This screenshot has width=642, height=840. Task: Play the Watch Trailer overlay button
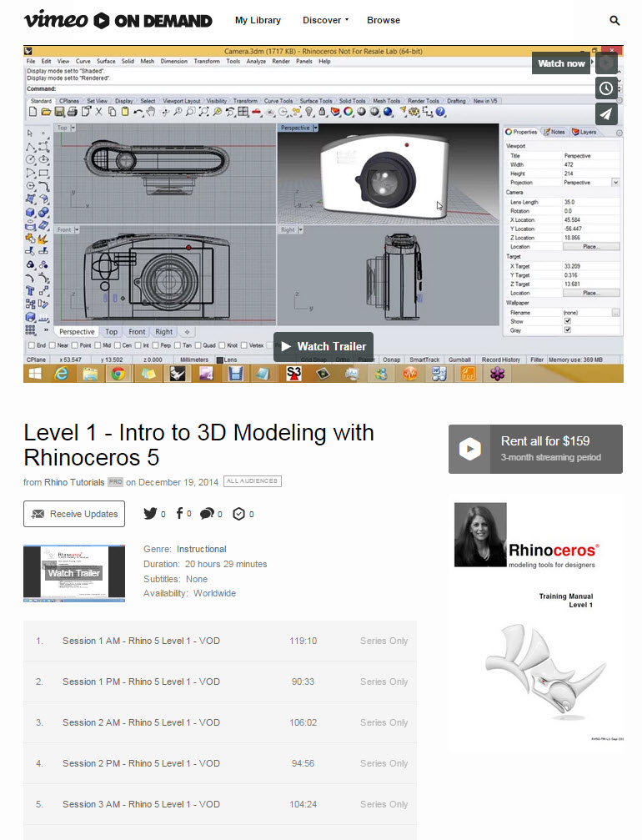pyautogui.click(x=324, y=347)
